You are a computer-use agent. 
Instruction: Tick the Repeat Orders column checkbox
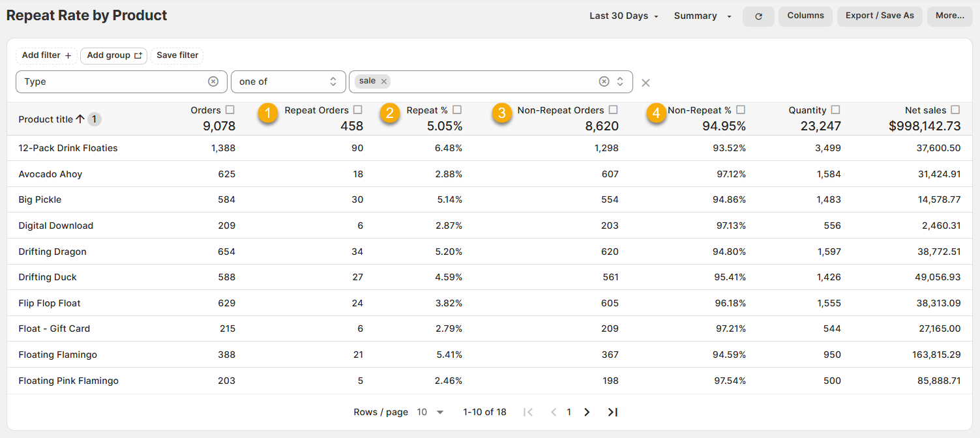tap(357, 110)
